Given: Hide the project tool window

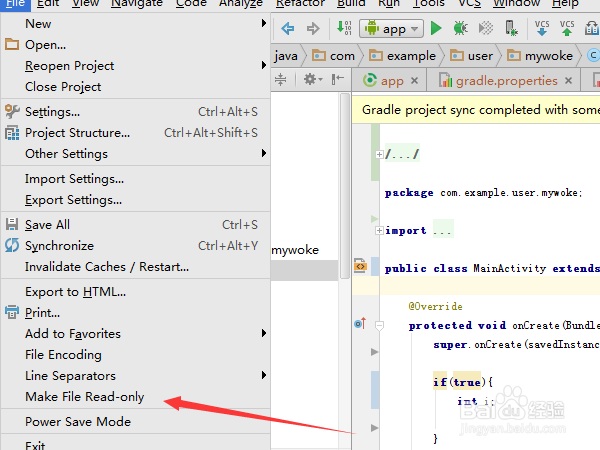Looking at the screenshot, I should point(338,79).
